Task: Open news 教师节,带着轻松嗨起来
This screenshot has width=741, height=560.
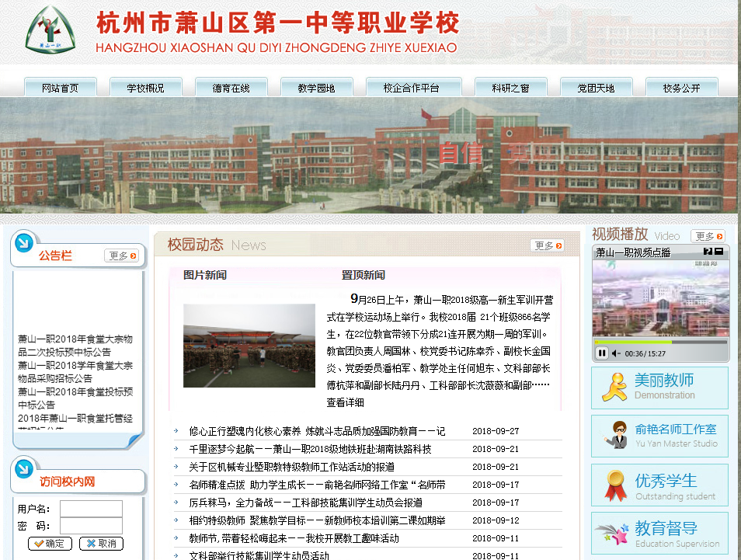Action: (x=294, y=538)
